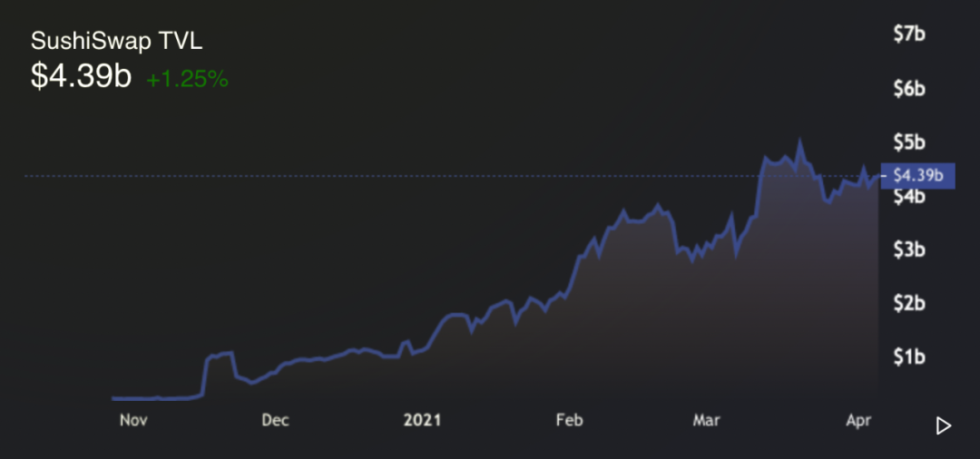Click the $3b axis label

tap(909, 249)
